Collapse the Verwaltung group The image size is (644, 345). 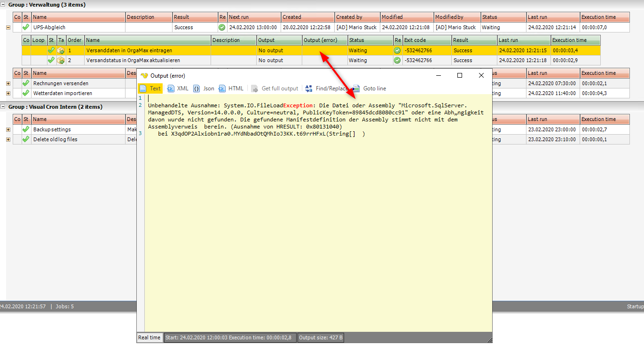pos(3,5)
